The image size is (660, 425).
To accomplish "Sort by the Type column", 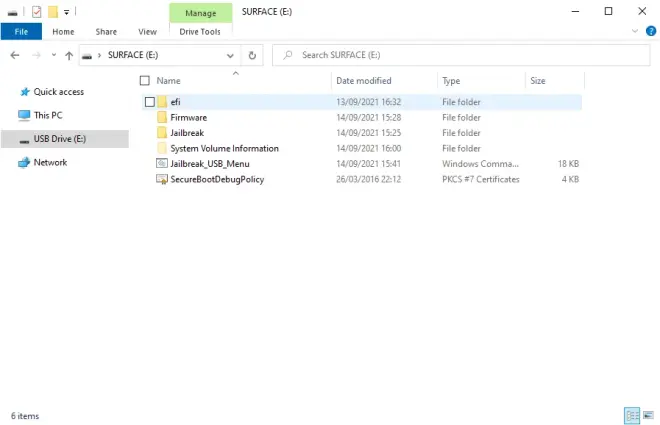I will pyautogui.click(x=451, y=80).
